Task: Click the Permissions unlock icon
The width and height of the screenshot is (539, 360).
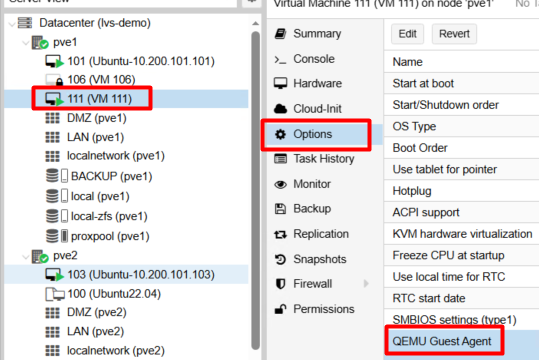Action: 280,309
